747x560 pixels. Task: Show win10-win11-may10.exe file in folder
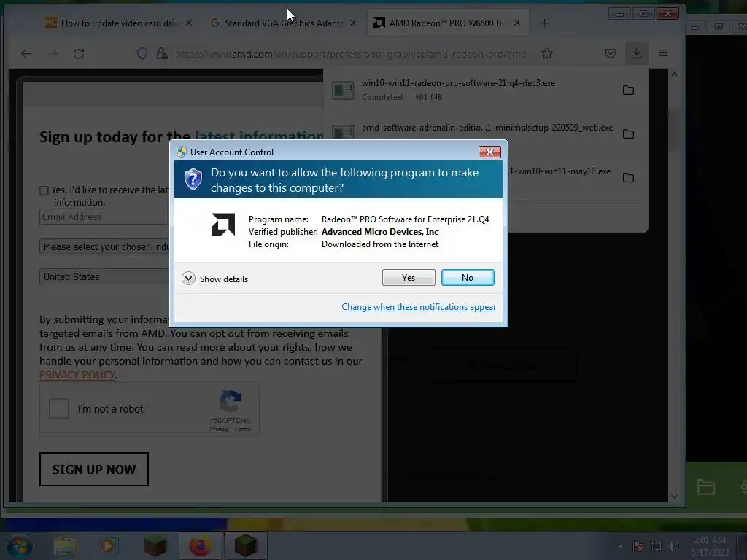pyautogui.click(x=628, y=178)
